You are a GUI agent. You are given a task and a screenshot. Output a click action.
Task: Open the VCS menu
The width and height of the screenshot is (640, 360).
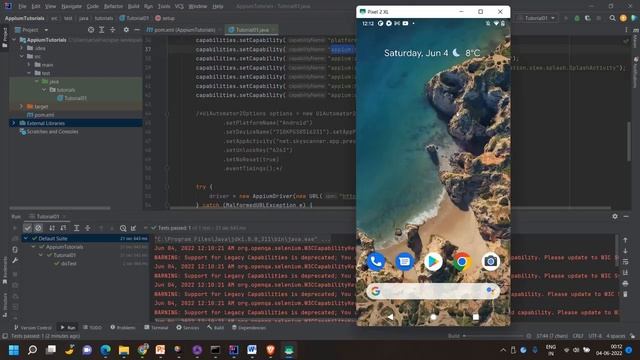[179, 7]
